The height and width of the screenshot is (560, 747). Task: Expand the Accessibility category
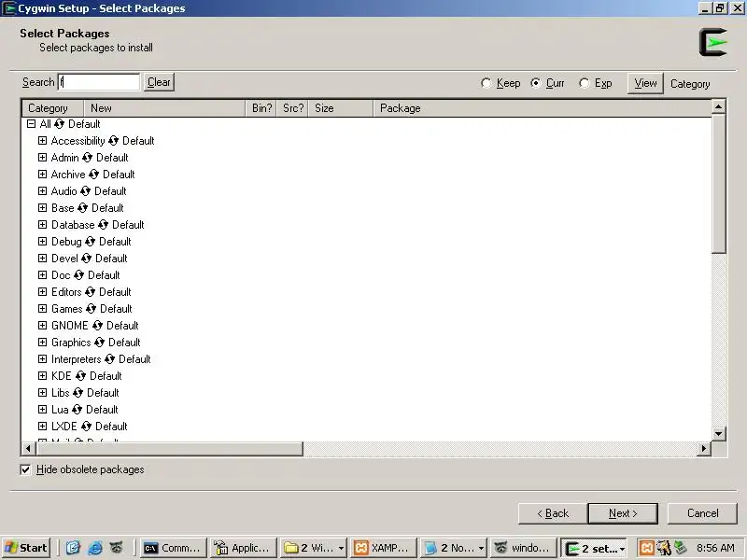[x=42, y=141]
